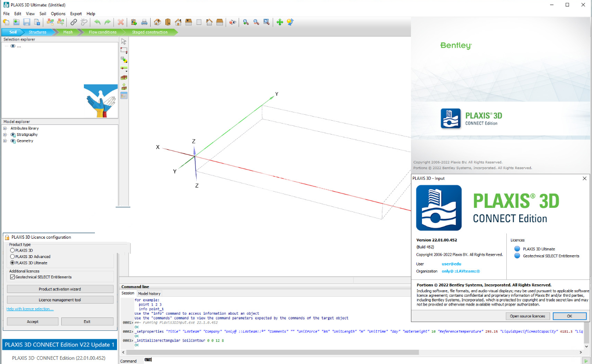Select the Session tab in Command line
Screen dimensions: 592x364
pos(128,294)
